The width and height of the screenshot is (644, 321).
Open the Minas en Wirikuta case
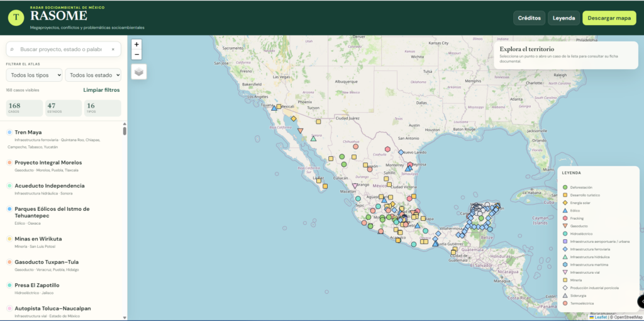64,242
